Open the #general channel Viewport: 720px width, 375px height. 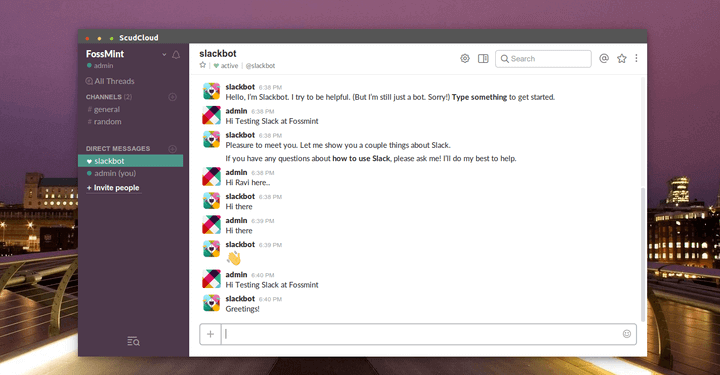(104, 109)
